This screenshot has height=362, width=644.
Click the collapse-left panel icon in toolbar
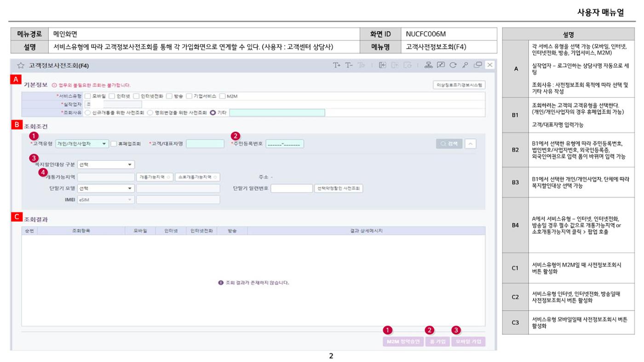pyautogui.click(x=382, y=65)
